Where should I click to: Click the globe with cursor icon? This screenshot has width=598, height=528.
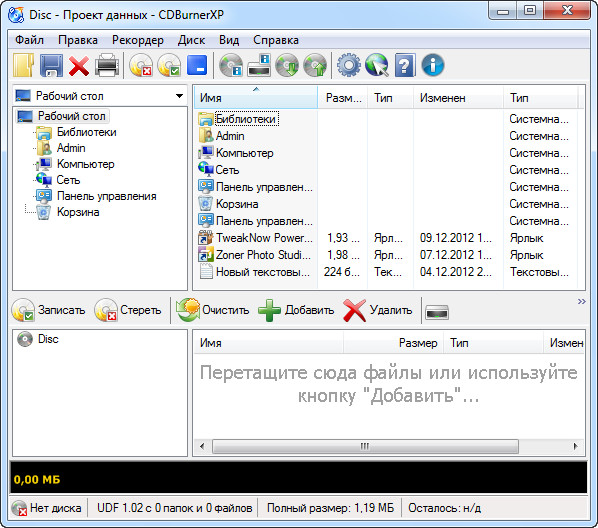[377, 65]
